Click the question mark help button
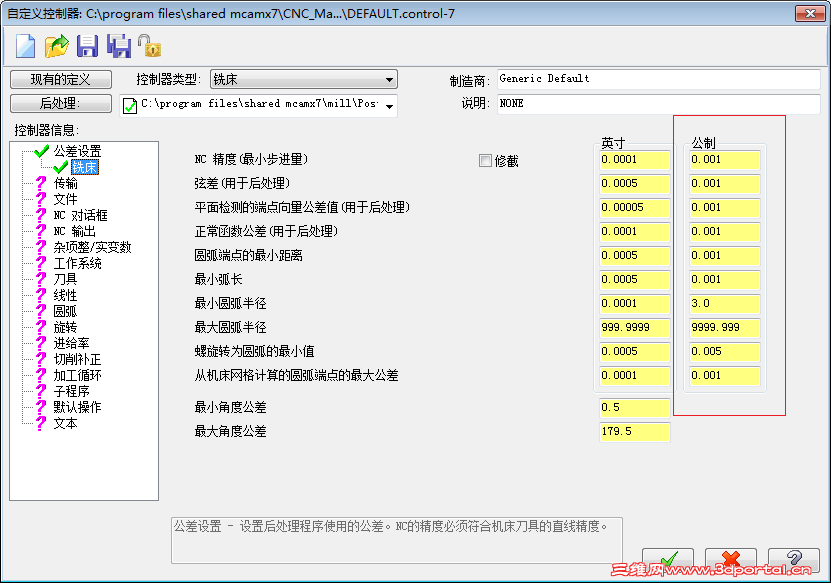The height and width of the screenshot is (583, 831). 793,561
